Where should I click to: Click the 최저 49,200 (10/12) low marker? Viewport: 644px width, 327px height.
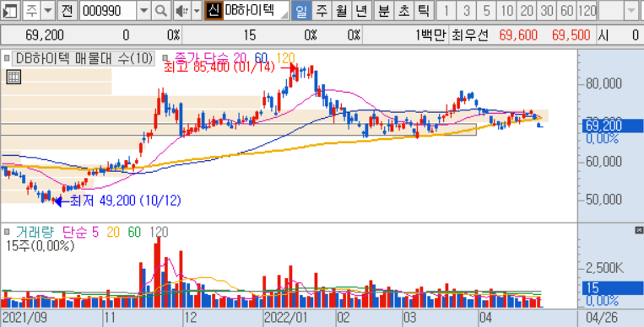[125, 201]
